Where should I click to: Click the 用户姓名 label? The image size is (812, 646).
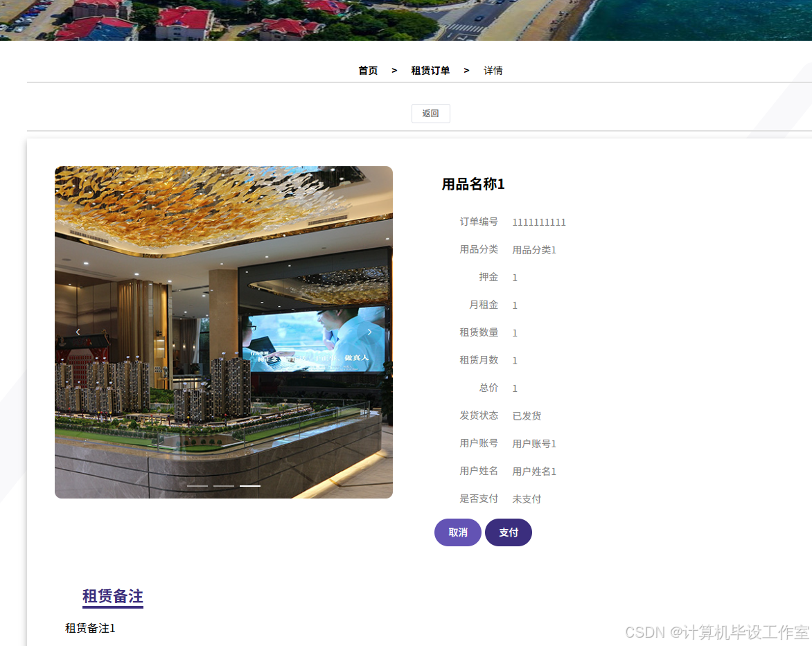click(x=479, y=471)
